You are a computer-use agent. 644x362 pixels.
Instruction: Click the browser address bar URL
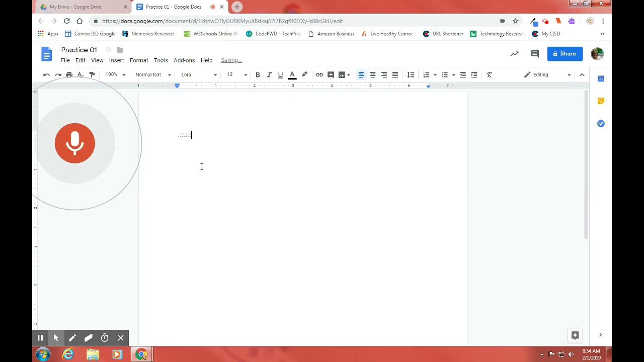[x=222, y=21]
